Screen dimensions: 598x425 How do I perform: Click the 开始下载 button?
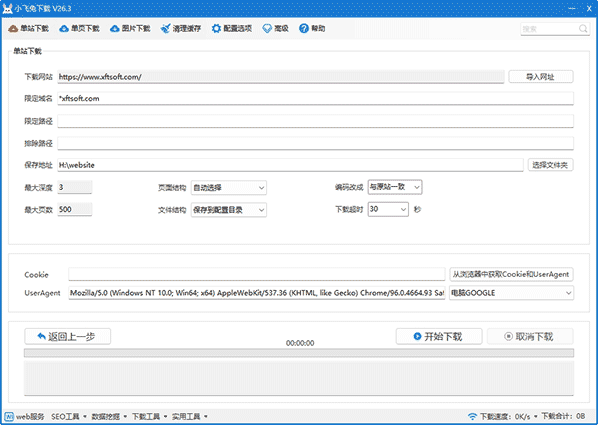point(439,336)
